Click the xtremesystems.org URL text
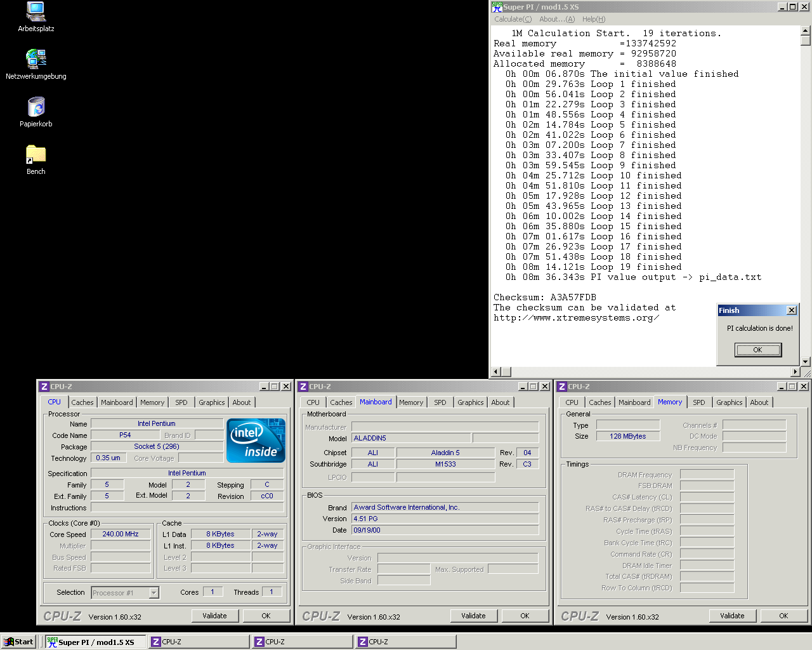812x650 pixels. (x=576, y=317)
